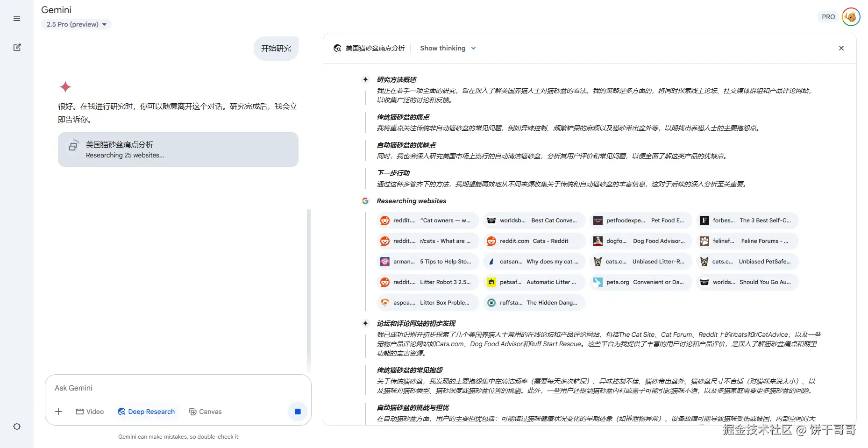Image resolution: width=868 pixels, height=448 pixels.
Task: Open the 美国猫砂盆痛点分析 research card
Action: [178, 149]
